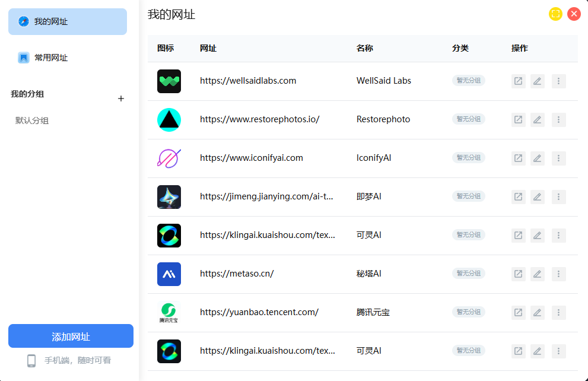Click the WellSaid Labs green logo thumbnail
Viewport: 588px width, 381px height.
[169, 81]
